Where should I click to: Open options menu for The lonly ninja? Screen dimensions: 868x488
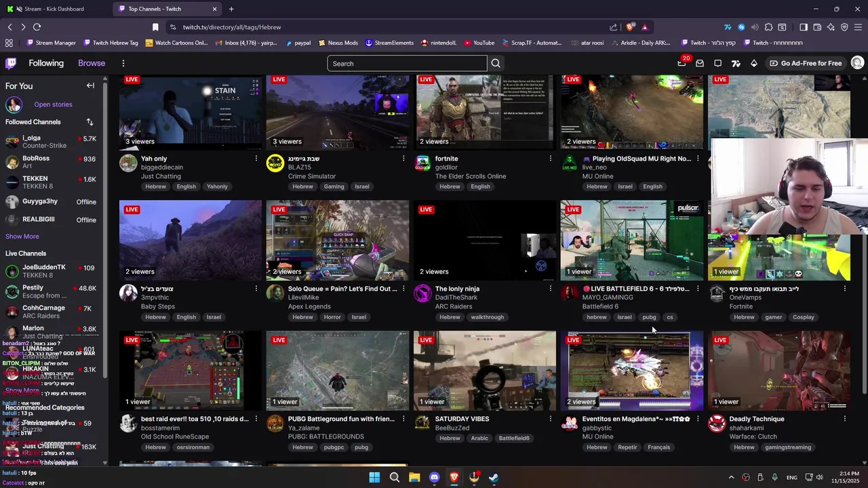point(550,289)
